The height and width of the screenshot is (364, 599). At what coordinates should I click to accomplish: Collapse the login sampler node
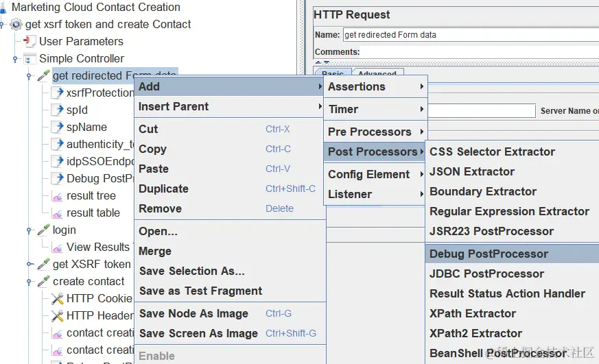click(x=29, y=230)
